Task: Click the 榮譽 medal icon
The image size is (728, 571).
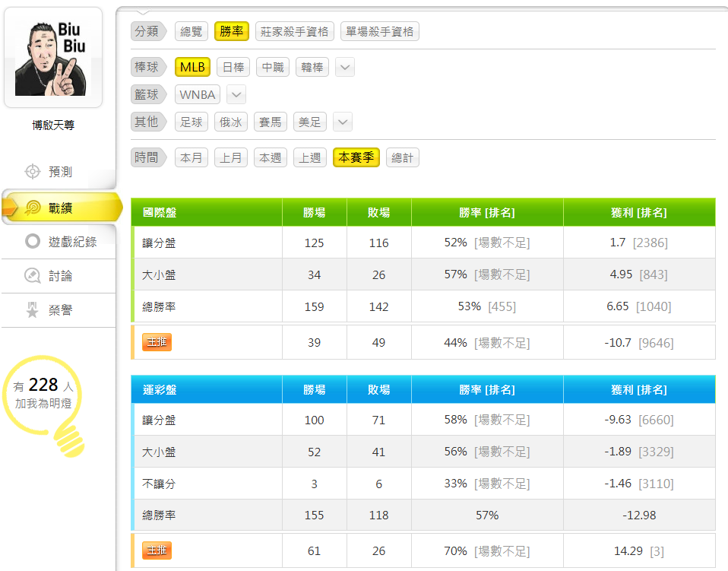Action: click(x=33, y=310)
